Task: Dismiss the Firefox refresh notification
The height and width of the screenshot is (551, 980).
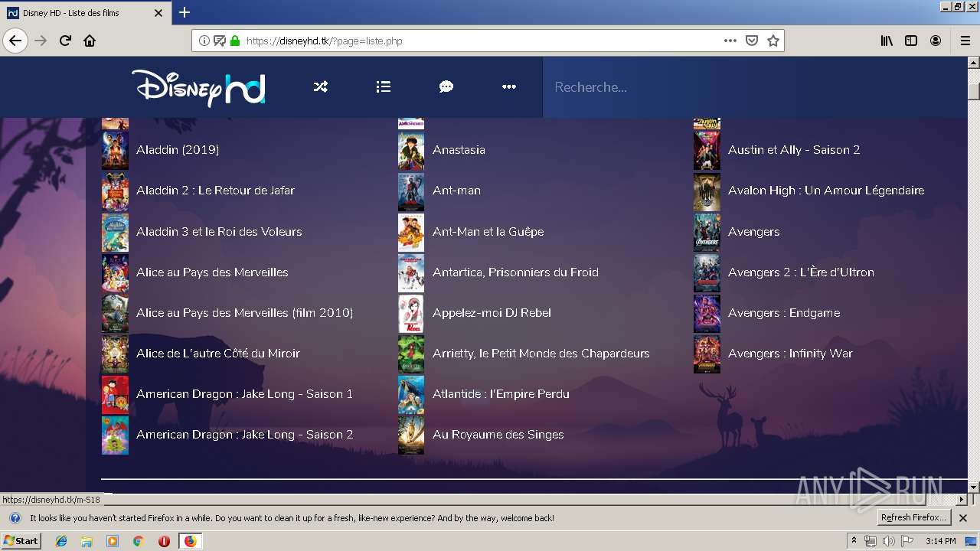Action: point(963,518)
